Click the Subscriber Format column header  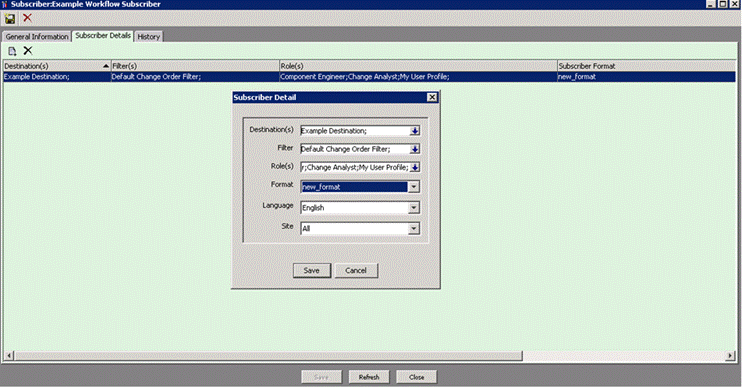point(646,66)
